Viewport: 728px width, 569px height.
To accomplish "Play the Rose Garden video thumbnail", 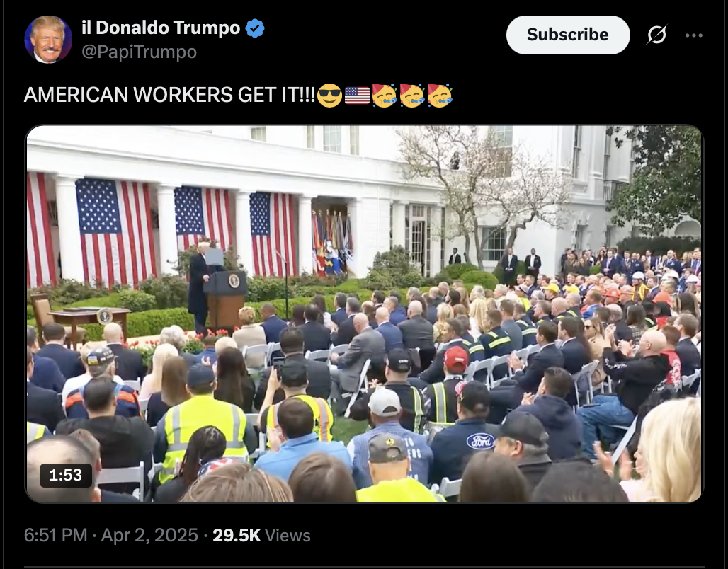I will [x=364, y=314].
